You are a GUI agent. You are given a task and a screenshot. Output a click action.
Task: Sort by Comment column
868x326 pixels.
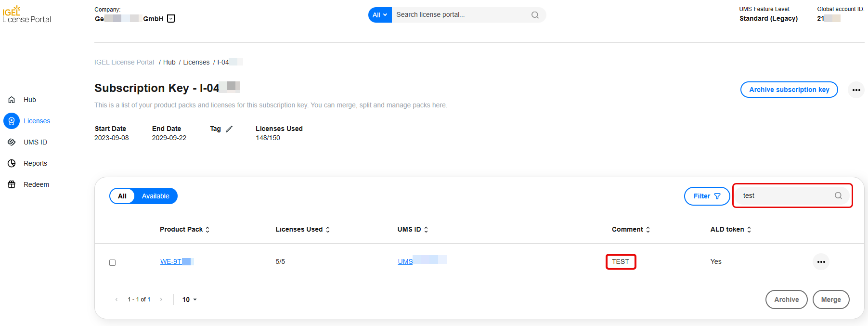point(631,229)
